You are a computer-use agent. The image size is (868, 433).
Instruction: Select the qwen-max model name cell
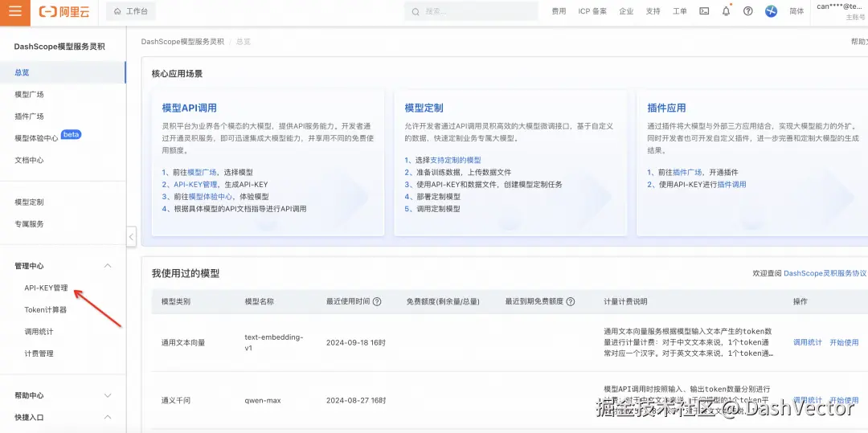[262, 400]
